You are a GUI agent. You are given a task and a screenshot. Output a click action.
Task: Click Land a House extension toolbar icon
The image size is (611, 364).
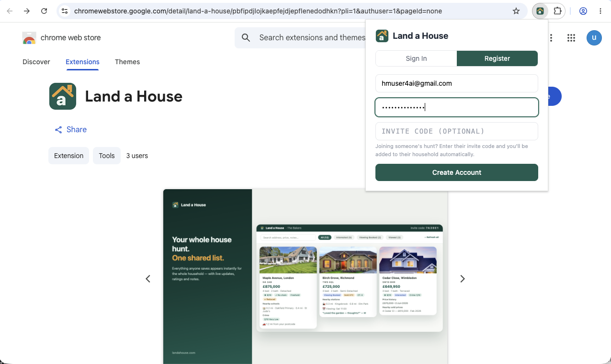tap(540, 11)
